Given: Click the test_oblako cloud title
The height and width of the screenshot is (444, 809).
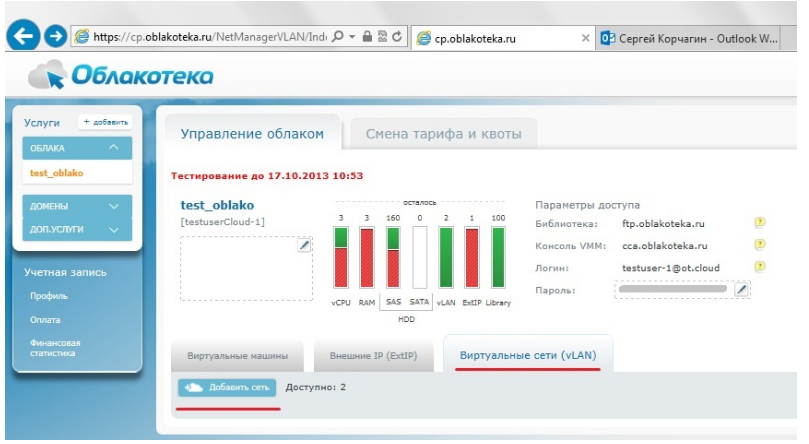Looking at the screenshot, I should coord(217,205).
